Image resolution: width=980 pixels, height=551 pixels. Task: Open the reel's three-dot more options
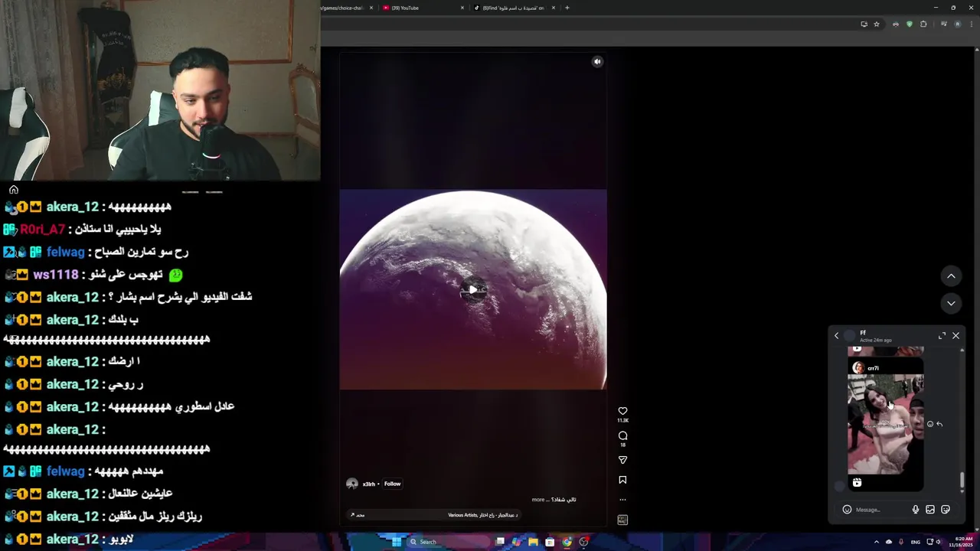point(622,500)
